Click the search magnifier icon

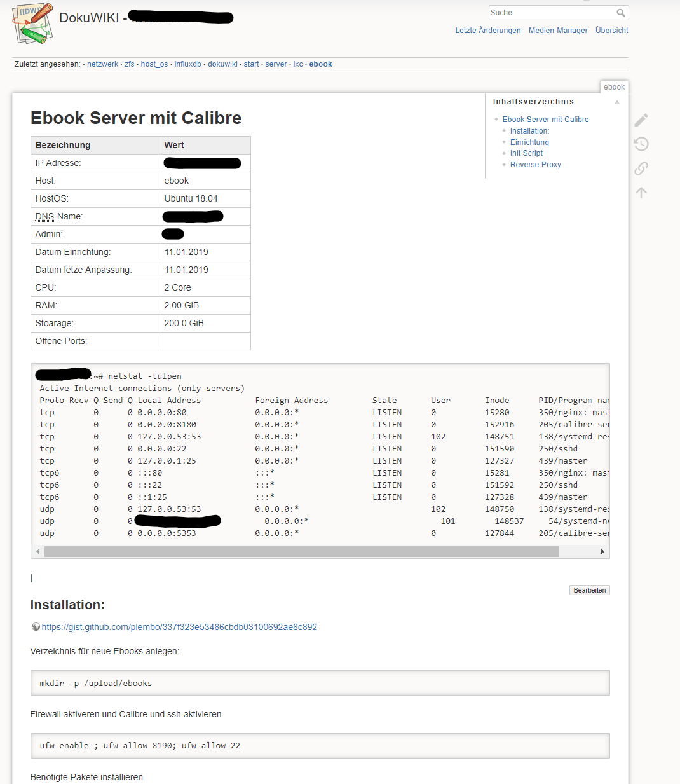point(621,13)
